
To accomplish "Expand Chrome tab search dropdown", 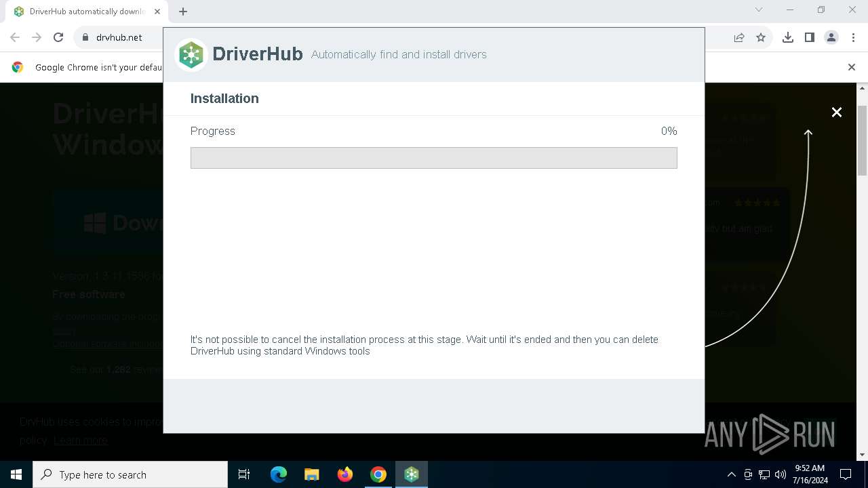I will [x=759, y=9].
